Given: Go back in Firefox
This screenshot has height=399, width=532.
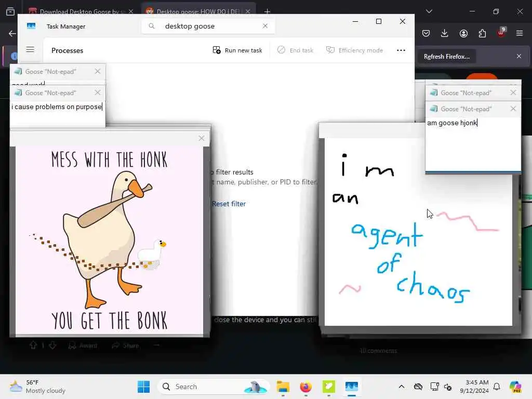Looking at the screenshot, I should click(x=12, y=33).
